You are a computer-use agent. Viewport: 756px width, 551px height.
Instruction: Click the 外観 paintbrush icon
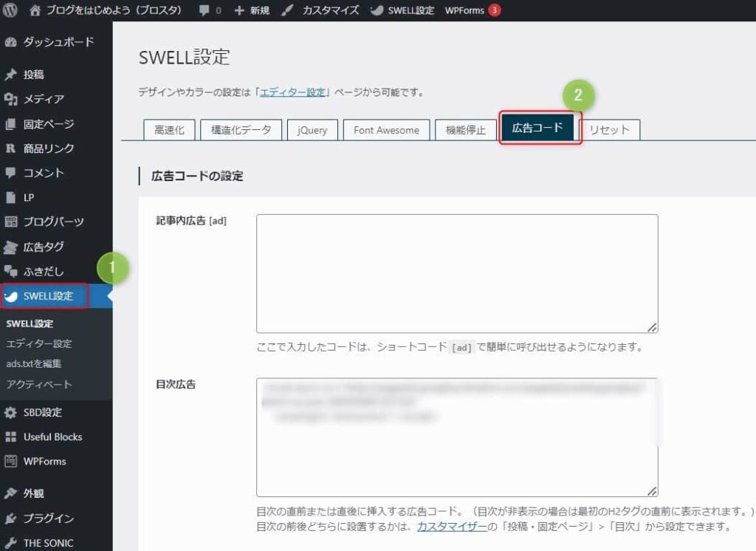10,493
